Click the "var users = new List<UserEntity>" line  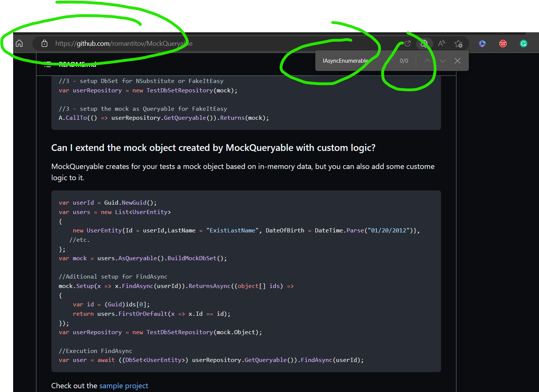[115, 212]
